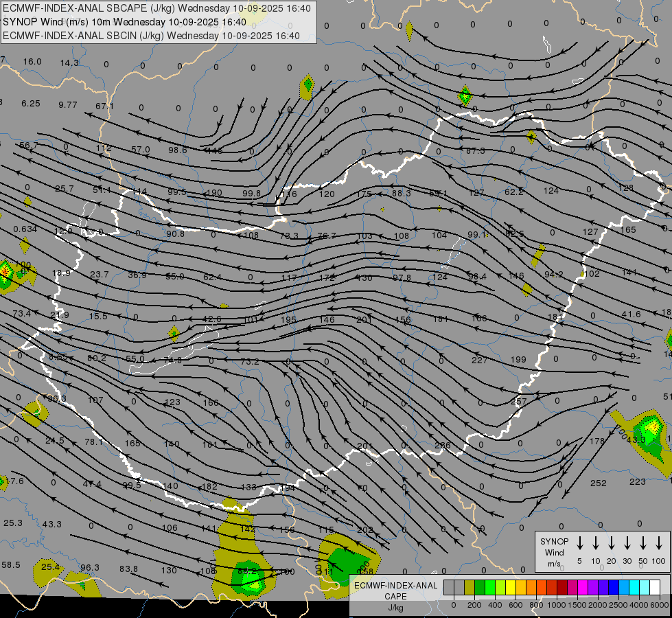Click the ECMWF-INDEX-ANAL SBCIN title line
Viewport: 672px width, 618px height.
tap(151, 36)
